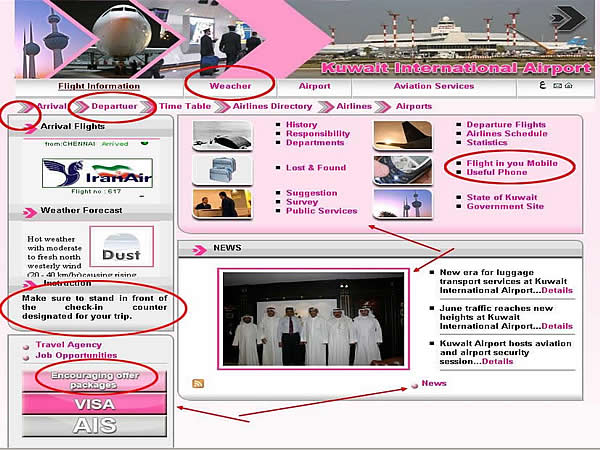Click pink arrow beside NEWS heading
The image size is (600, 450).
(199, 250)
